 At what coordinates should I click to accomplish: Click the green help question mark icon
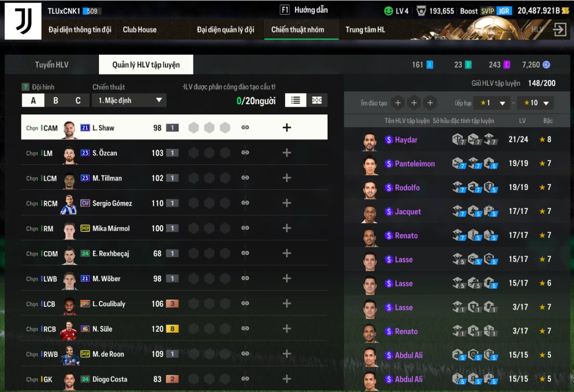click(26, 87)
